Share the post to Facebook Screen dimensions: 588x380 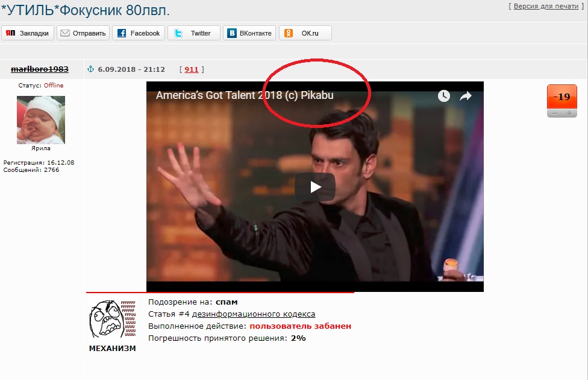139,33
